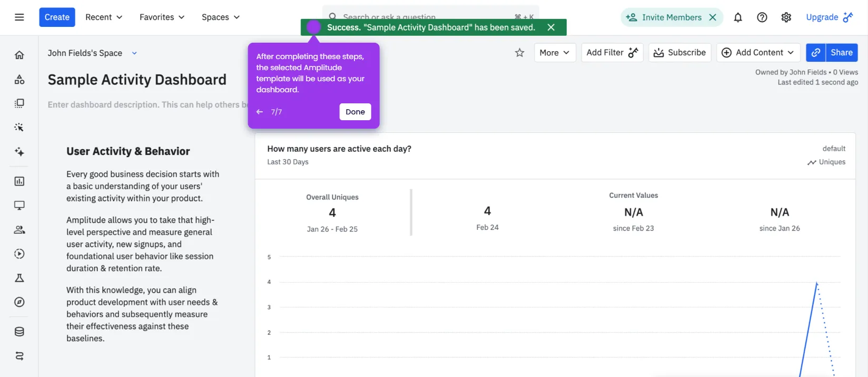Click Done in the tour popup
Screen dimensions: 868x377
[356, 112]
